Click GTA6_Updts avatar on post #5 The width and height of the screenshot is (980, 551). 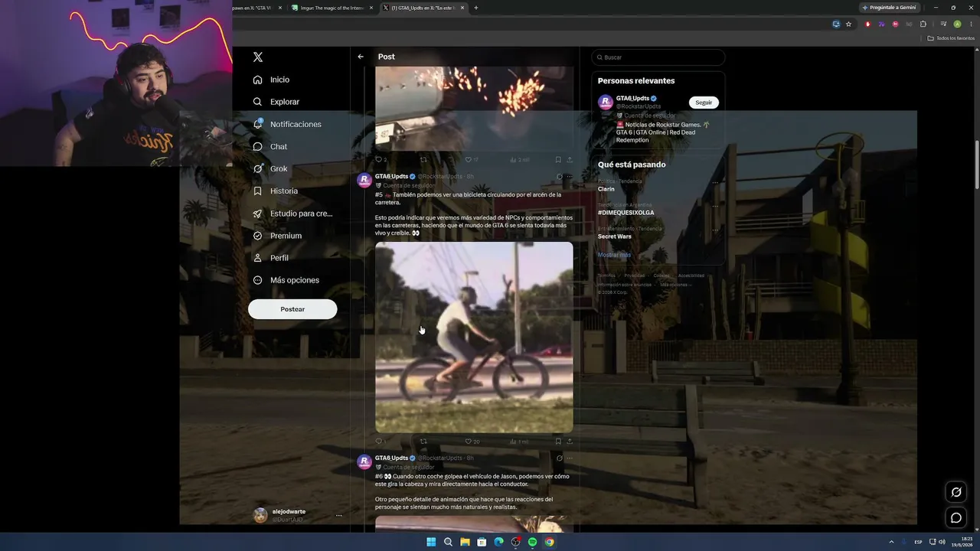pos(364,181)
